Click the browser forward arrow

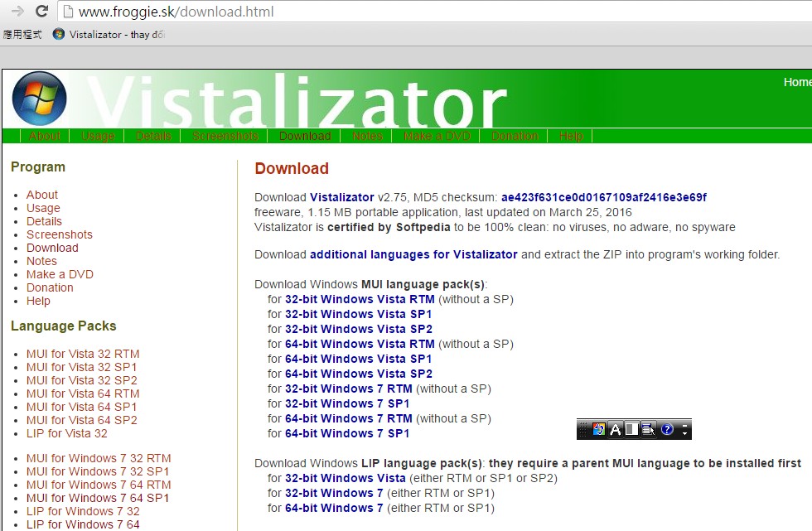(17, 11)
